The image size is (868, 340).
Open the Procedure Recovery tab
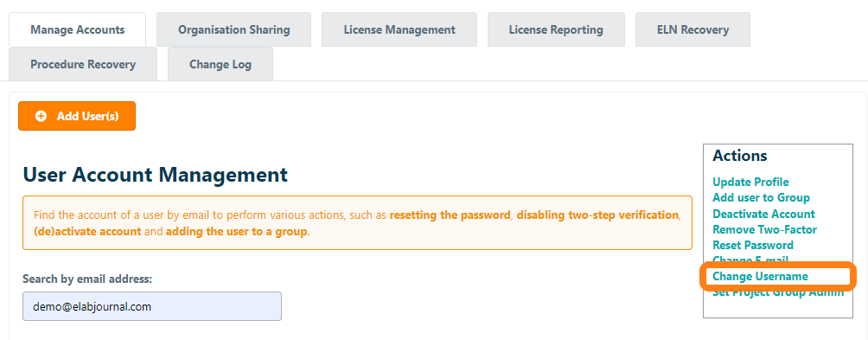[x=83, y=64]
